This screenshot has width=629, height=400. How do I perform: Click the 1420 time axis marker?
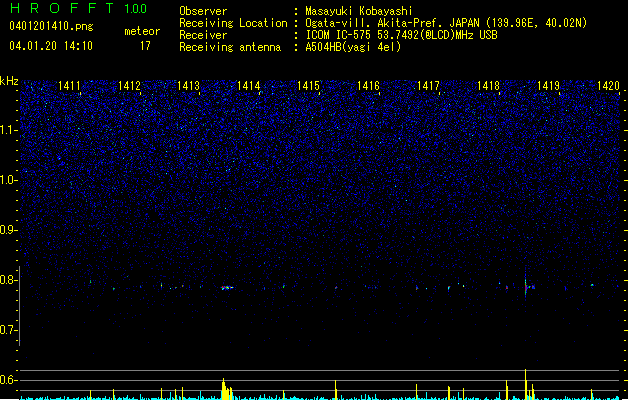click(609, 86)
